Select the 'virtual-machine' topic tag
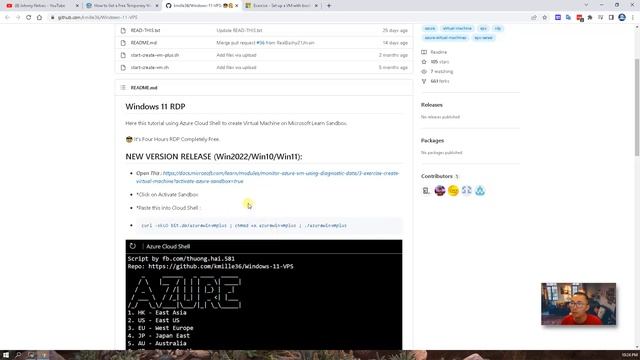Viewport: 640px width, 360px height. coord(457,28)
